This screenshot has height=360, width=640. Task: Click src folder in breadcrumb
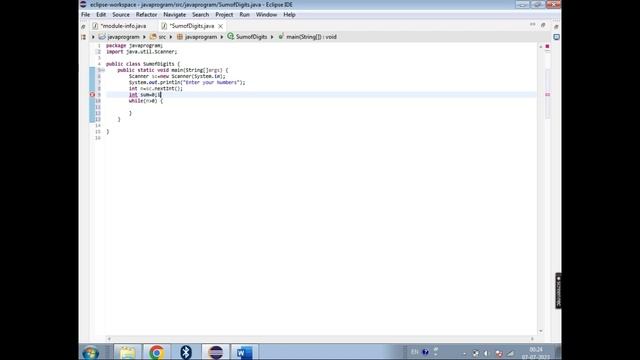point(162,37)
